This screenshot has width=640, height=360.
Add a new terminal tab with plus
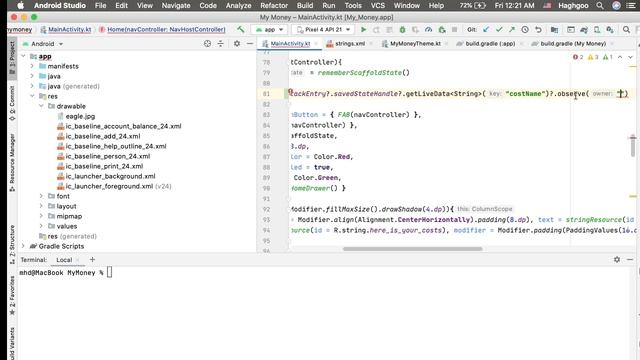[92, 260]
